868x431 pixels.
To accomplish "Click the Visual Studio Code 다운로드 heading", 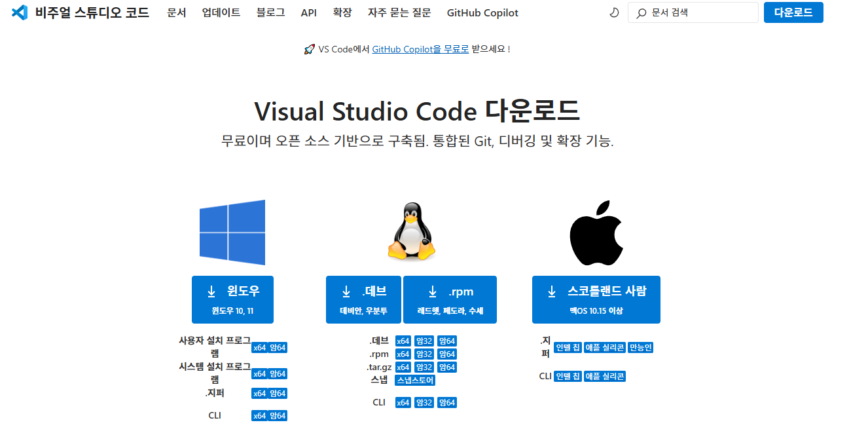I will click(x=417, y=111).
